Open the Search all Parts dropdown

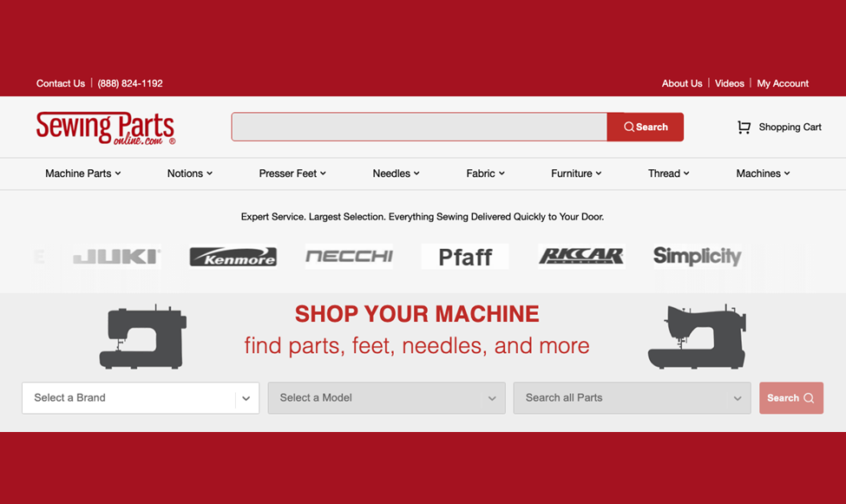pos(632,398)
